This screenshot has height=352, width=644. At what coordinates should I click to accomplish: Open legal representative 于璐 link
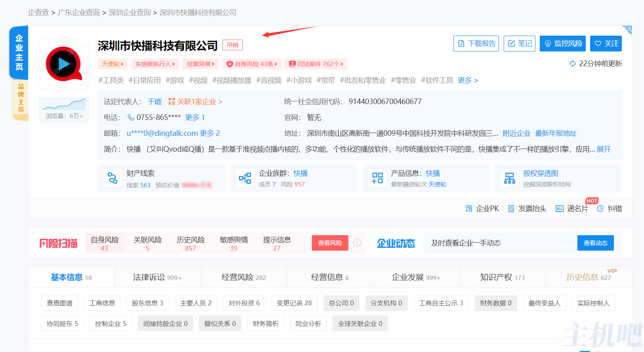pyautogui.click(x=155, y=102)
